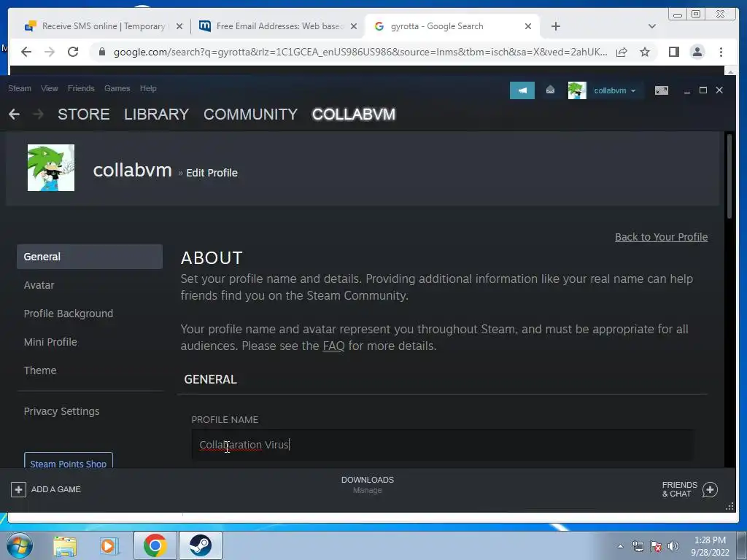The width and height of the screenshot is (747, 560).
Task: Click the Add a Game plus icon
Action: [18, 489]
